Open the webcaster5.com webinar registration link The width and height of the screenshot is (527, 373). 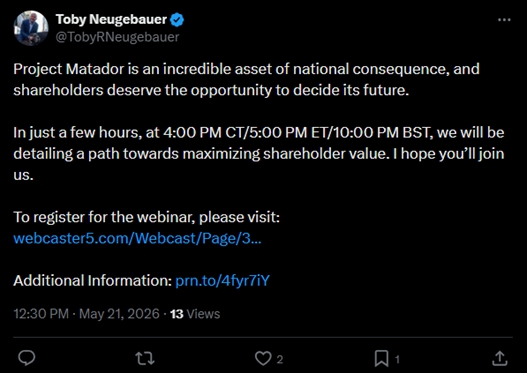(137, 238)
